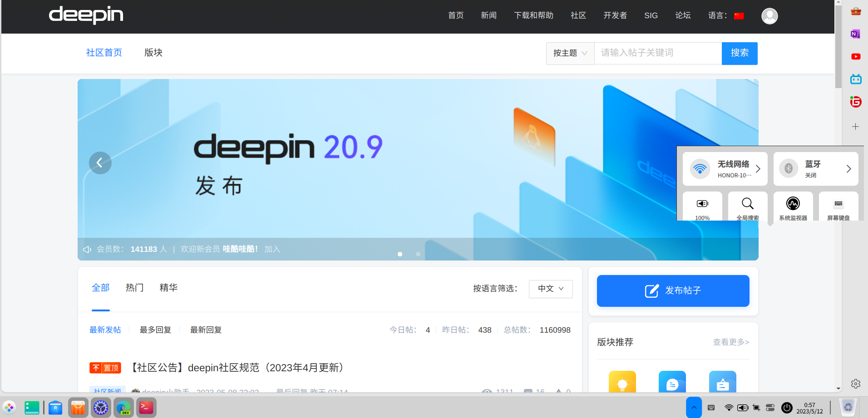Open 查看更多> link for boards
Screen dimensions: 868x418
(x=731, y=342)
